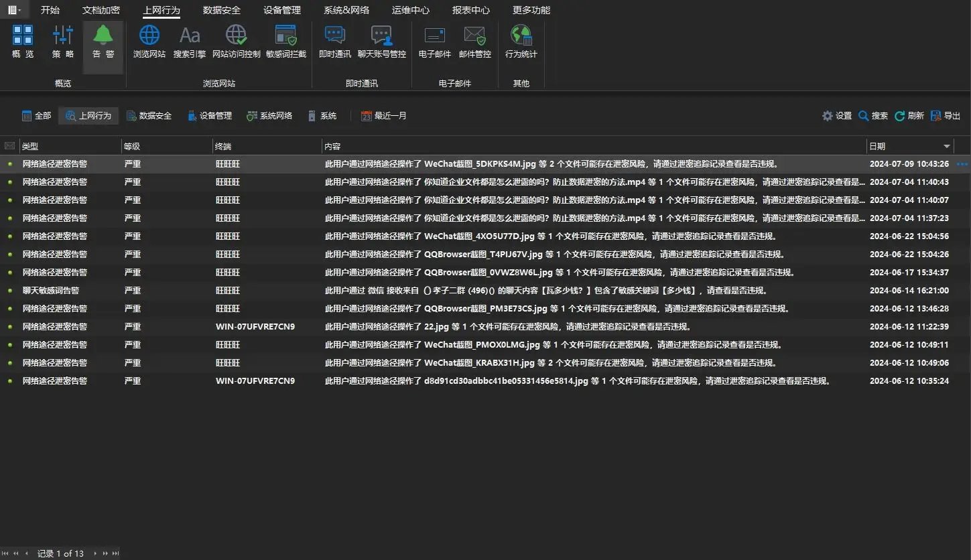The height and width of the screenshot is (560, 971).
Task: Filter alerts by 上网行为
Action: 88,116
